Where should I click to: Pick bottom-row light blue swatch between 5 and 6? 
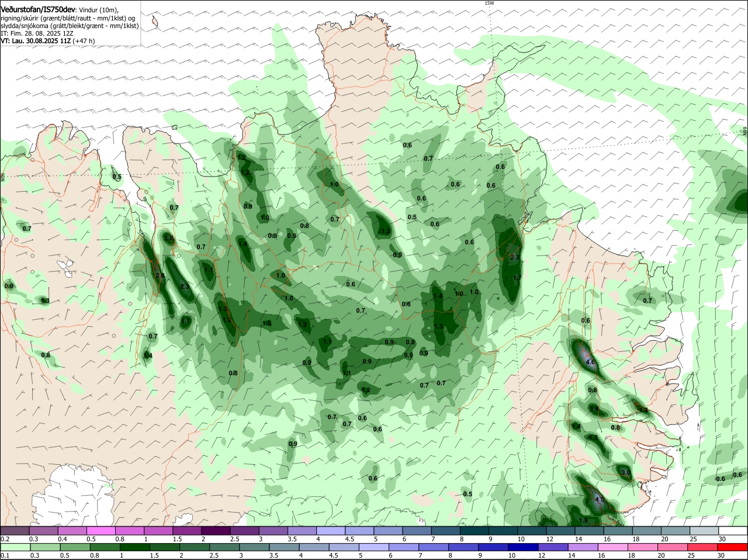(x=374, y=547)
